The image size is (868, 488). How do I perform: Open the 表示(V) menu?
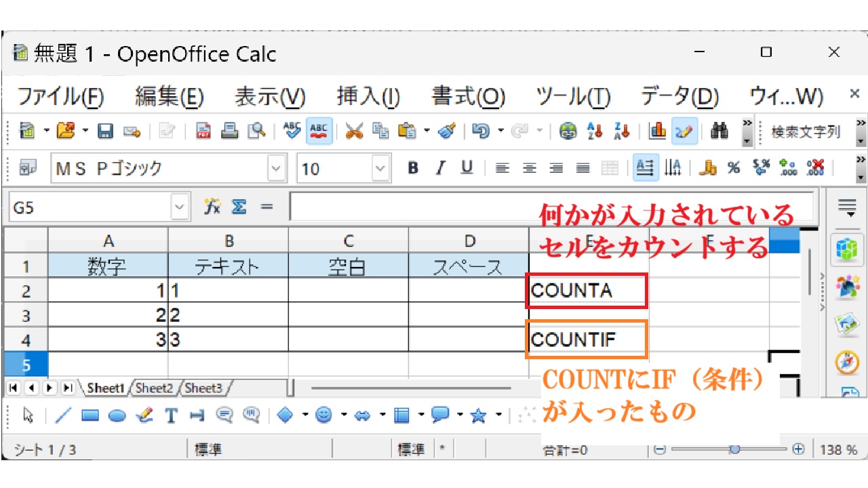[270, 96]
